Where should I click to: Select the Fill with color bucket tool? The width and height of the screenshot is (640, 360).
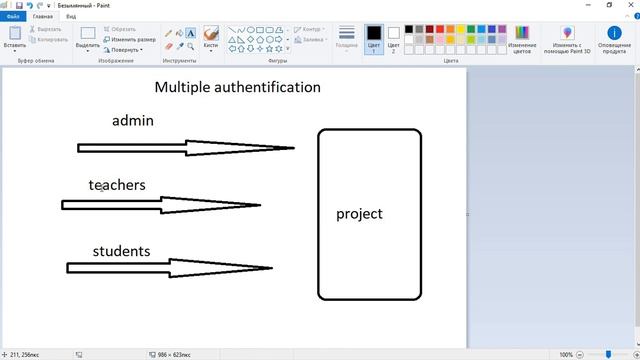pyautogui.click(x=179, y=34)
